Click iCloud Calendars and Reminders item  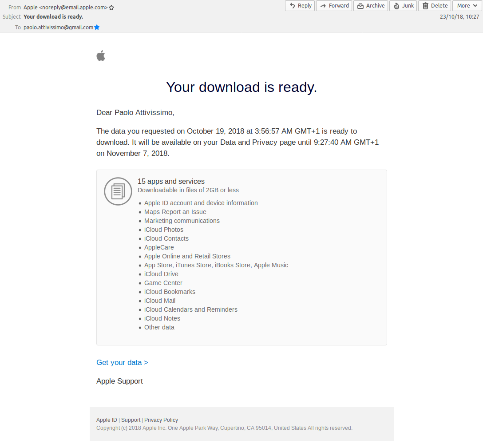click(191, 309)
